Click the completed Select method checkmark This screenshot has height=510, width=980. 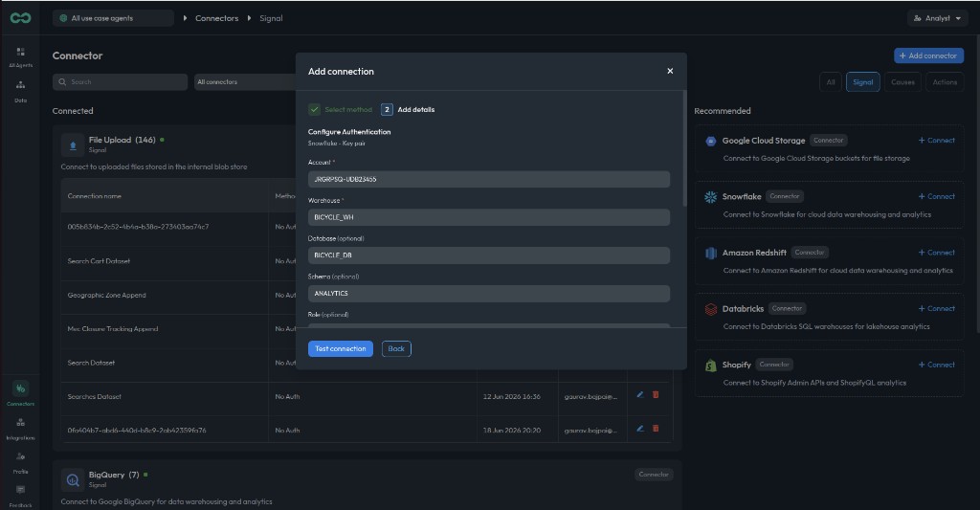tap(314, 109)
